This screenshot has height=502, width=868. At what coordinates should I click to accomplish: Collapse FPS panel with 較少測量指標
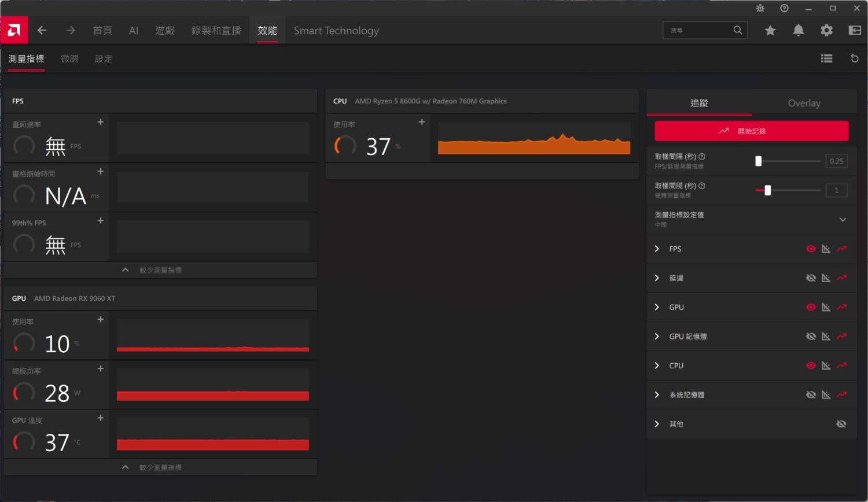pyautogui.click(x=160, y=270)
